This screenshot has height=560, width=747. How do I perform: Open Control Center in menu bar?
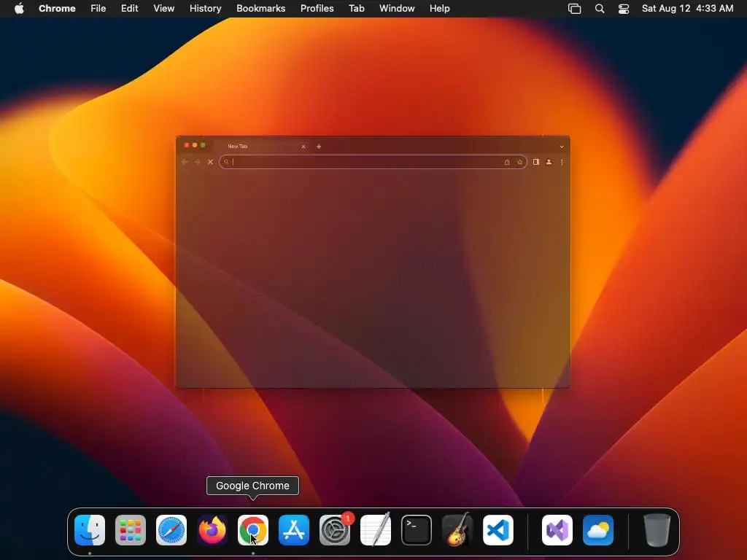coord(624,9)
